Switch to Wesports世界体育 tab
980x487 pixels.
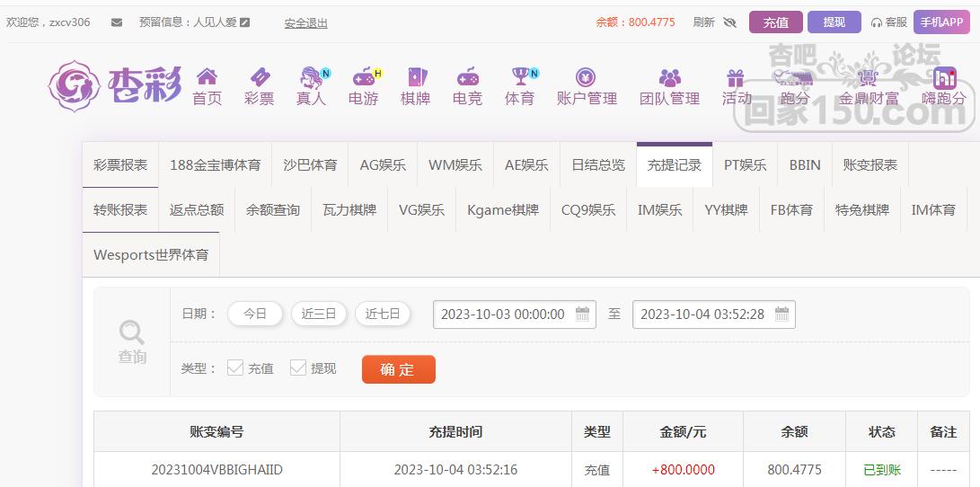click(151, 255)
